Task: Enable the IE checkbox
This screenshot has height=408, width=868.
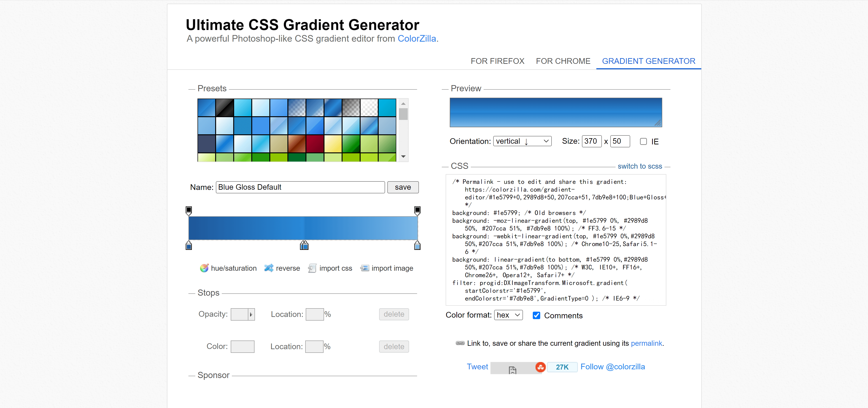Action: click(643, 142)
